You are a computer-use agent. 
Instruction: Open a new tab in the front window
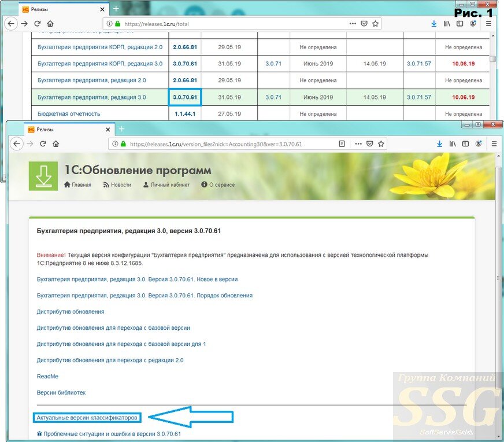click(121, 129)
